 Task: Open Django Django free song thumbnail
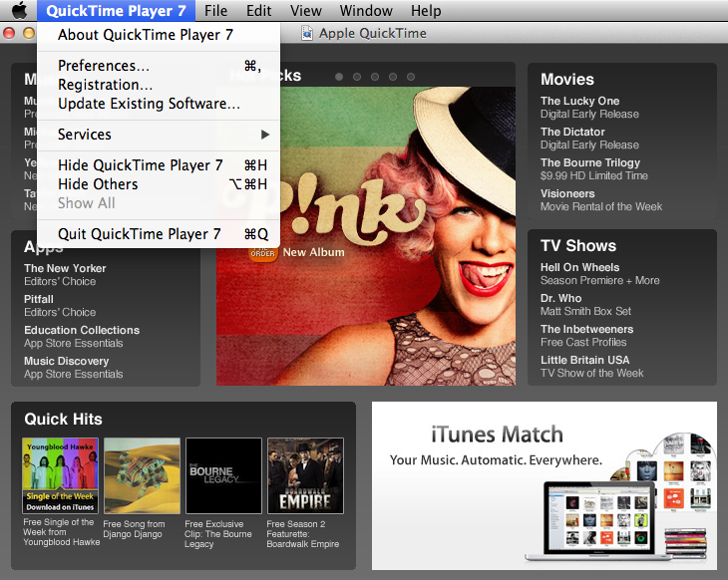click(142, 475)
